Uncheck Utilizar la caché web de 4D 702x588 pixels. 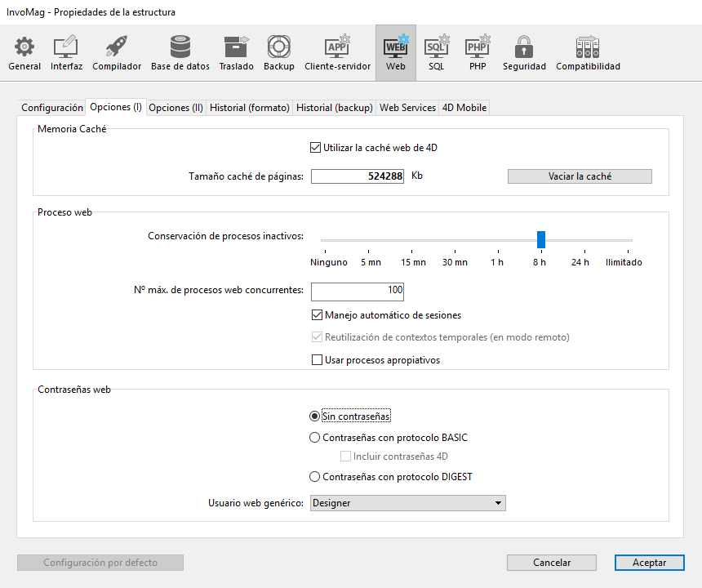pyautogui.click(x=316, y=148)
